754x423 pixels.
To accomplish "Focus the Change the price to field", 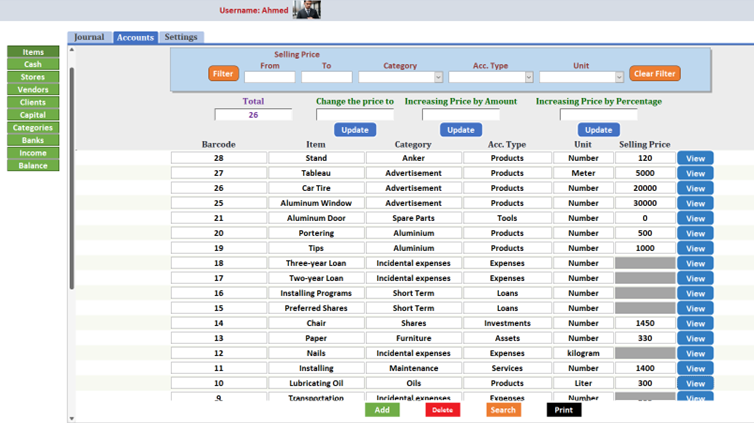I will click(x=355, y=115).
